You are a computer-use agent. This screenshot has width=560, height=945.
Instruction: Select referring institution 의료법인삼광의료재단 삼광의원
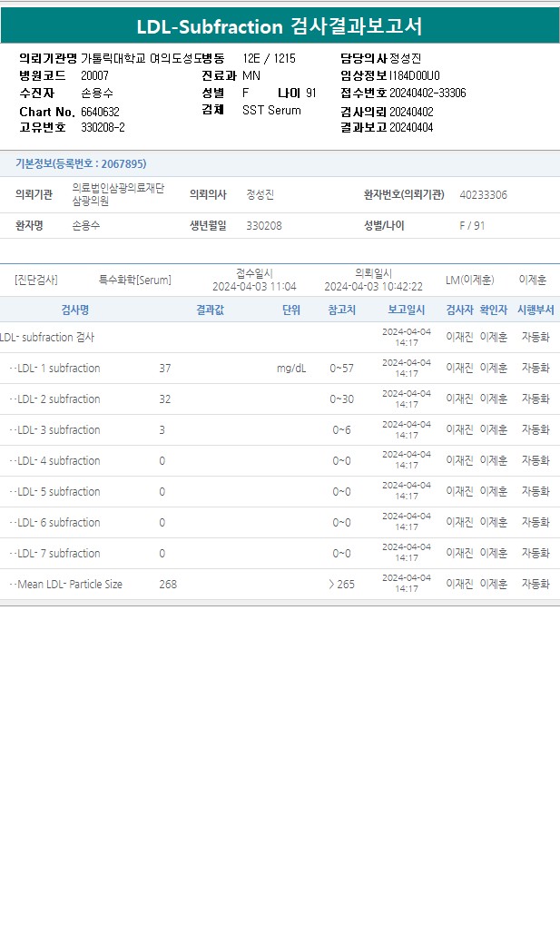pos(118,194)
